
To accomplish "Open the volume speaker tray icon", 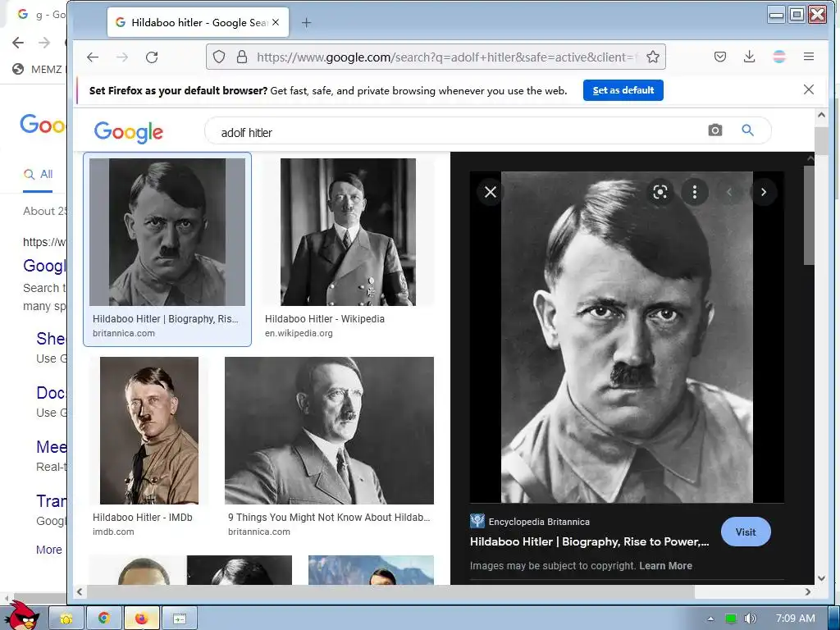I will (x=750, y=619).
